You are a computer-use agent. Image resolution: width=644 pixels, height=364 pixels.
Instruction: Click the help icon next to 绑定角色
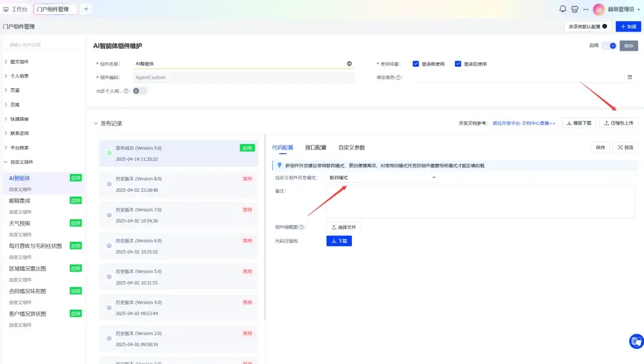(398, 77)
